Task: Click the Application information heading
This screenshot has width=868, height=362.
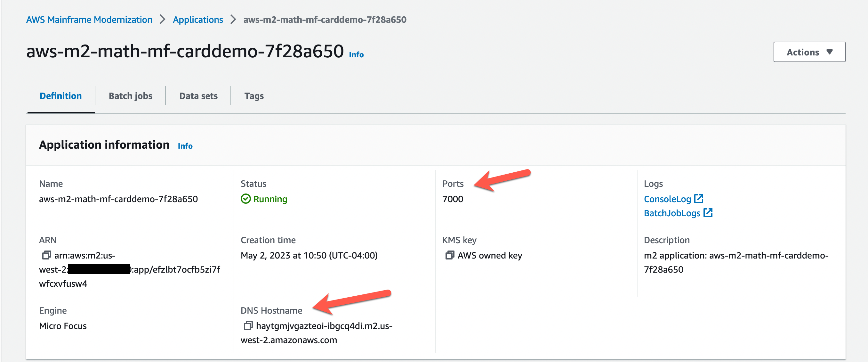Action: coord(104,145)
